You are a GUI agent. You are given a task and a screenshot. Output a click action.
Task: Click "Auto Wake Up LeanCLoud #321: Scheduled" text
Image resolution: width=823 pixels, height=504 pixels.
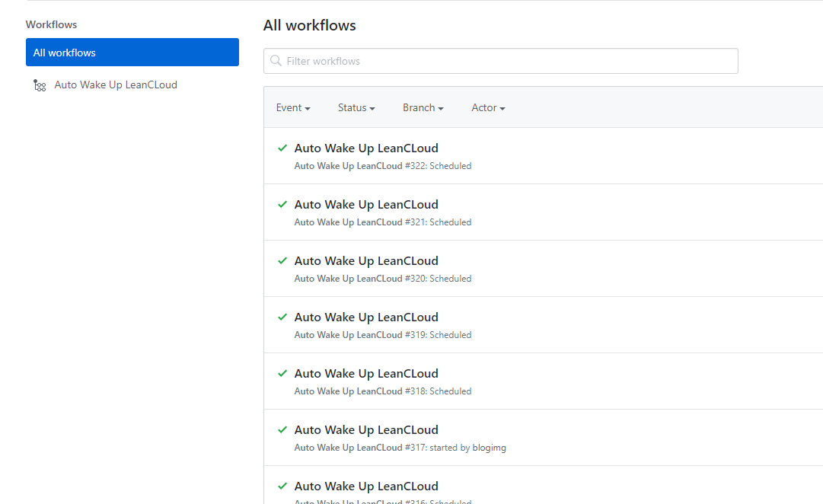point(383,222)
